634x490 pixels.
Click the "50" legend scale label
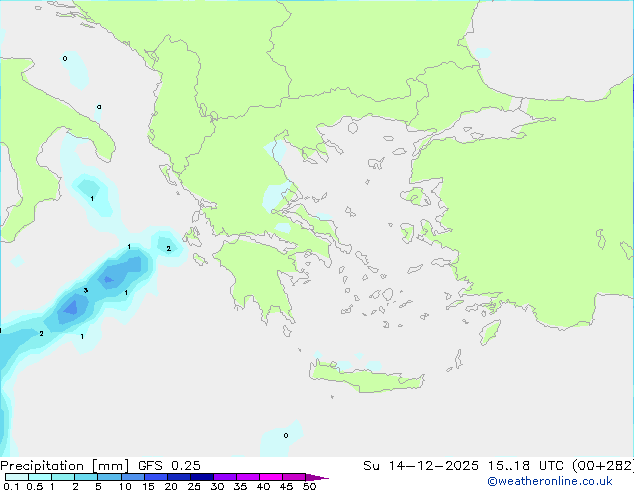click(x=309, y=486)
